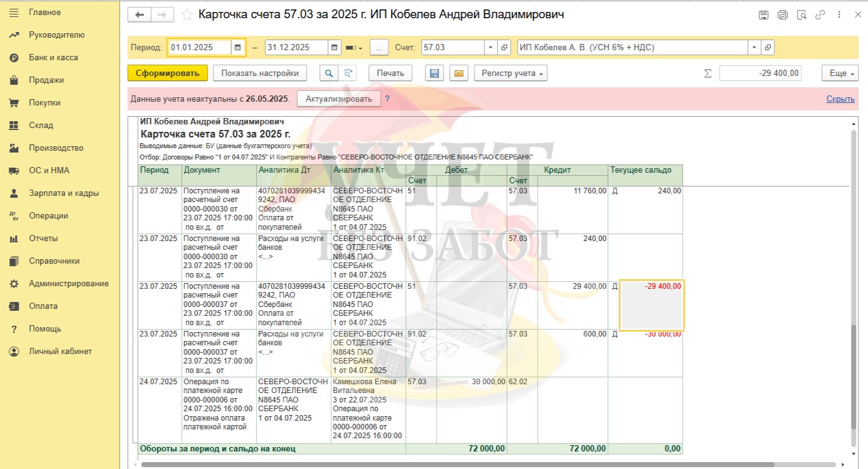This screenshot has height=469, width=868.
Task: Click the Актуализировать button
Action: point(338,99)
